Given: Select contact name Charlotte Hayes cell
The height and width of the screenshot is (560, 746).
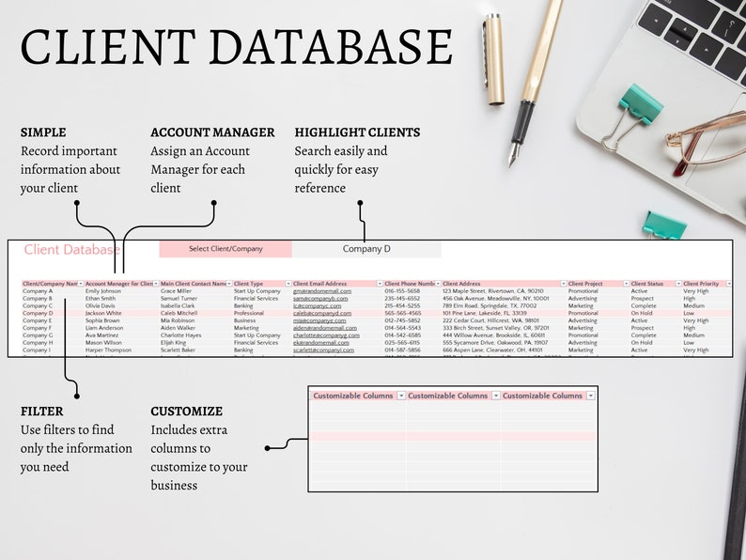Looking at the screenshot, I should 180,335.
